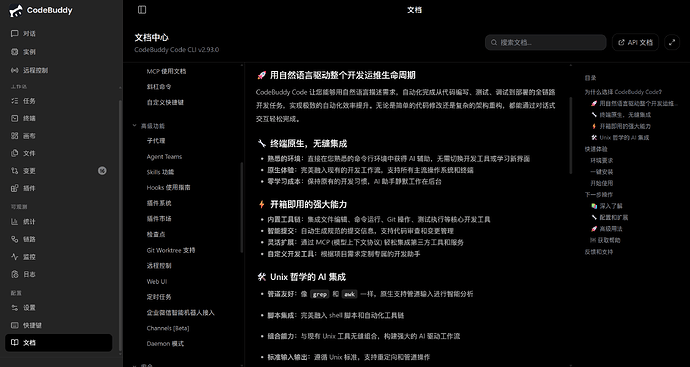Open 远程控制 in docs navigation list
Image resolution: width=690 pixels, height=367 pixels.
(x=159, y=266)
